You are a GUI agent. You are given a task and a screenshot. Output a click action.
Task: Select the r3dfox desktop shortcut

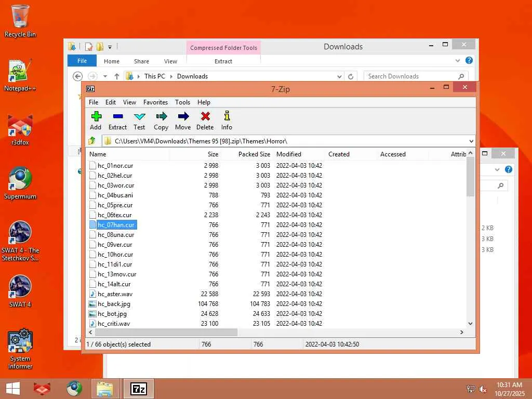click(x=20, y=130)
